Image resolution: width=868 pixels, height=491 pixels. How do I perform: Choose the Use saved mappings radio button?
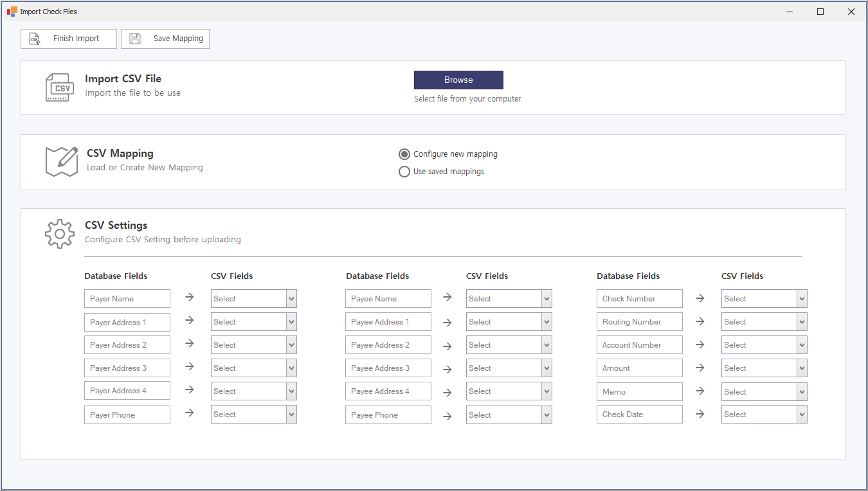coord(404,172)
